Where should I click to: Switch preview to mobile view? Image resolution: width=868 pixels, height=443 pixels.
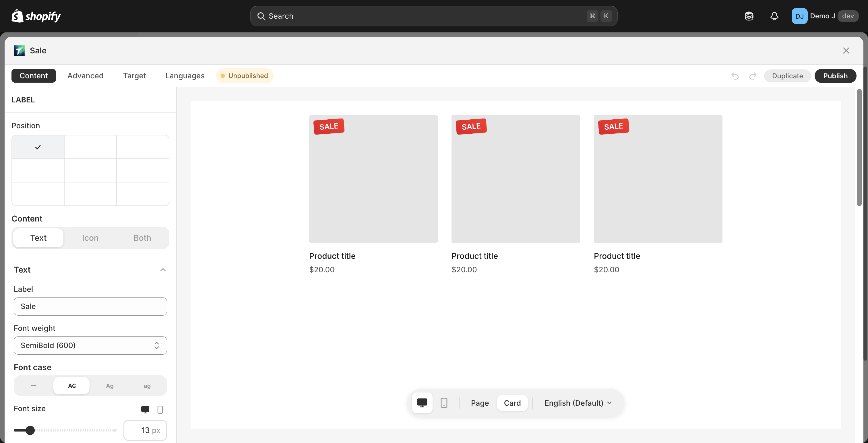click(444, 403)
